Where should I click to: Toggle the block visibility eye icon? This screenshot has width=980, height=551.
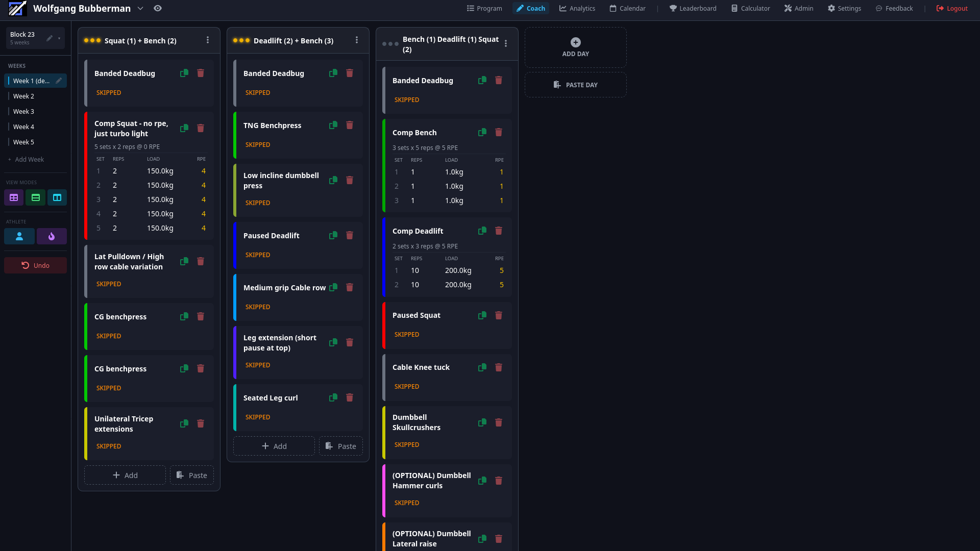coord(158,8)
